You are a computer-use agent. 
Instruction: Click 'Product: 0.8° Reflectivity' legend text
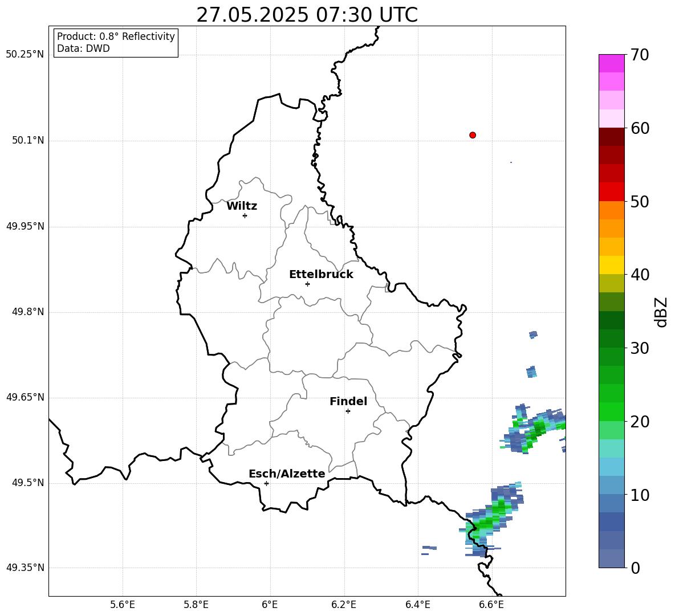coord(116,36)
